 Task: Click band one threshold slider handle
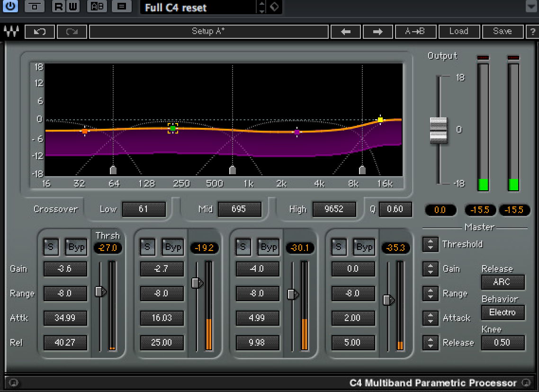click(x=100, y=292)
